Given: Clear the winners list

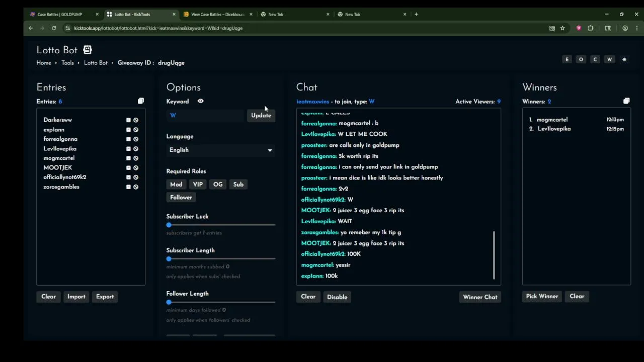Looking at the screenshot, I should point(577,297).
